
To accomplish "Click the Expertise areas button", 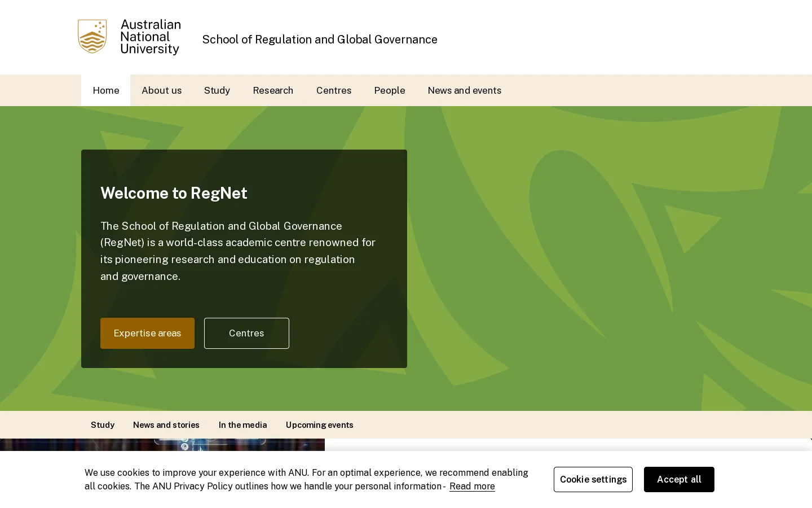I will [147, 333].
